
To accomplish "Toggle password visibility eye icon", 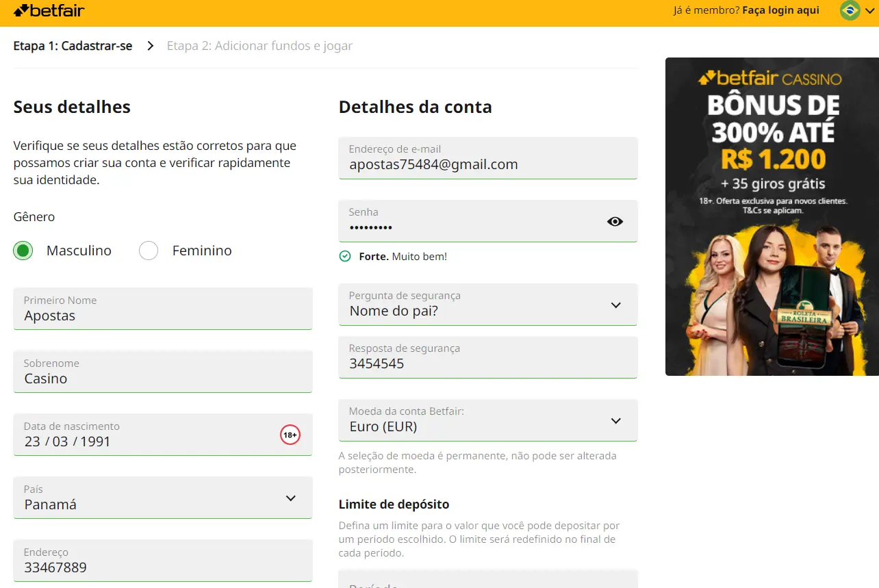I will (x=615, y=221).
